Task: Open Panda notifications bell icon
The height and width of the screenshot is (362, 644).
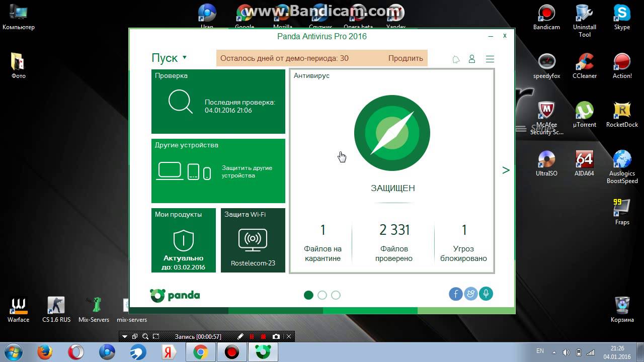Action: (456, 59)
